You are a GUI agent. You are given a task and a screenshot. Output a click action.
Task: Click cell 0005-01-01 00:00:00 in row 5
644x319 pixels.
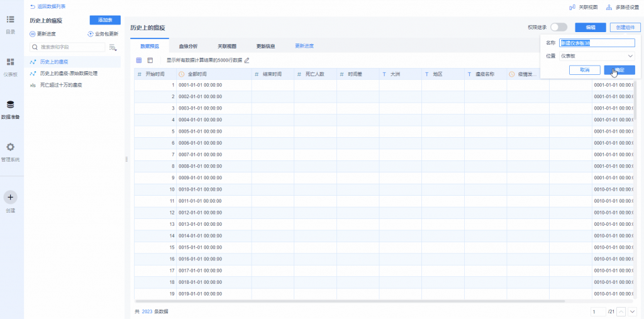(214, 132)
